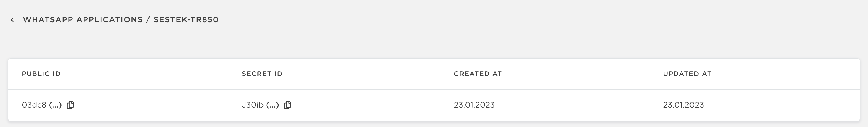Copy the Secret ID to clipboard
Image resolution: width=868 pixels, height=127 pixels.
tap(287, 105)
